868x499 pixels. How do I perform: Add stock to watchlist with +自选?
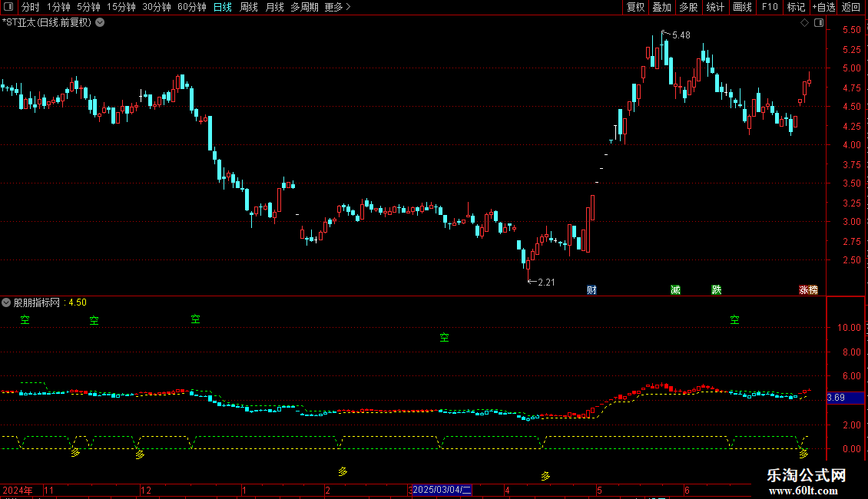[x=823, y=7]
